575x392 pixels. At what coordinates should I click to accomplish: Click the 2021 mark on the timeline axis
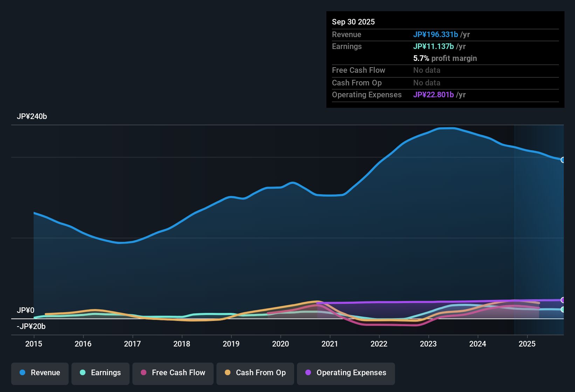click(330, 344)
